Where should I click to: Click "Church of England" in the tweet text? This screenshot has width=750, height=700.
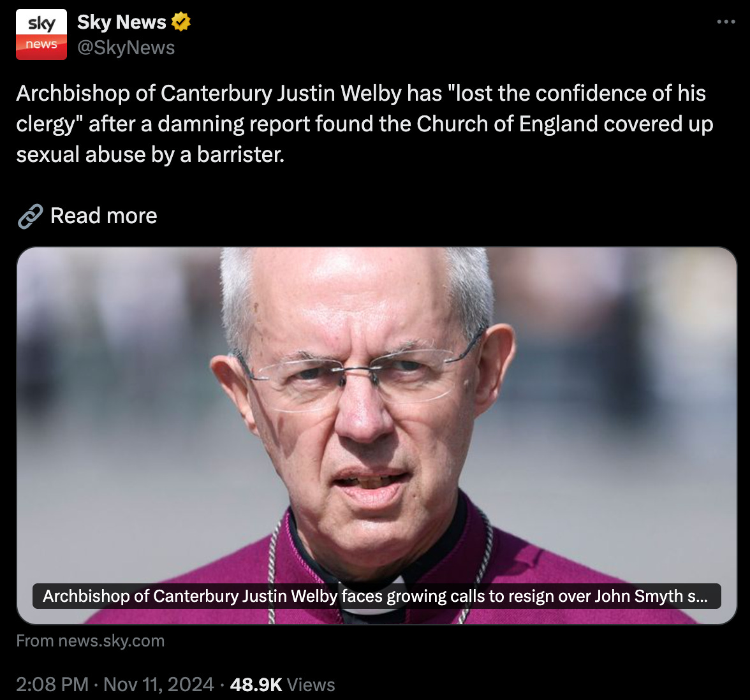click(x=507, y=124)
